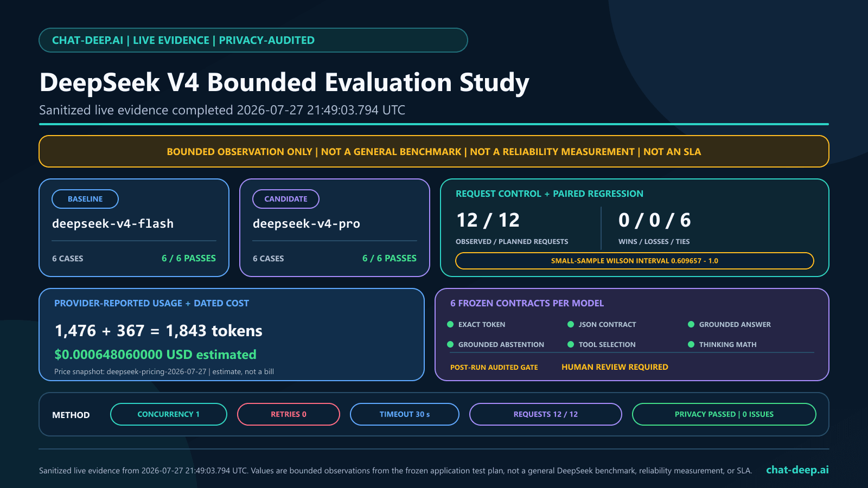This screenshot has height=488, width=868.
Task: Click the WINS / LOSSES / TIES label
Action: pyautogui.click(x=654, y=241)
